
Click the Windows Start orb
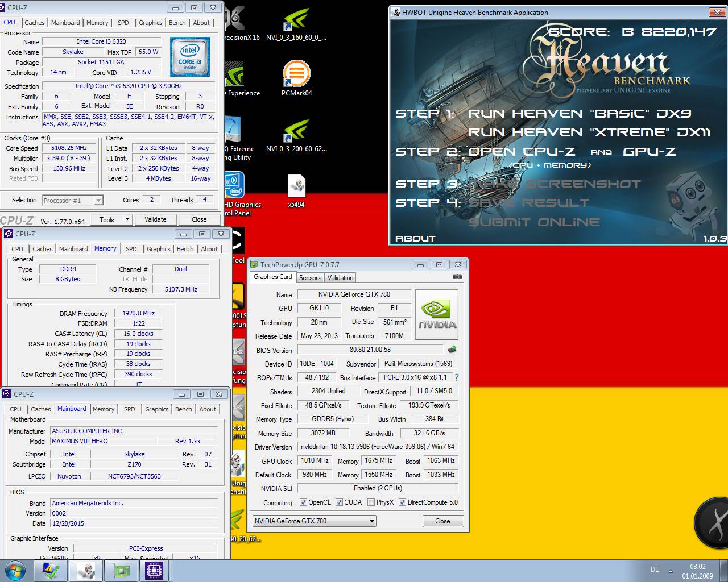click(x=15, y=571)
